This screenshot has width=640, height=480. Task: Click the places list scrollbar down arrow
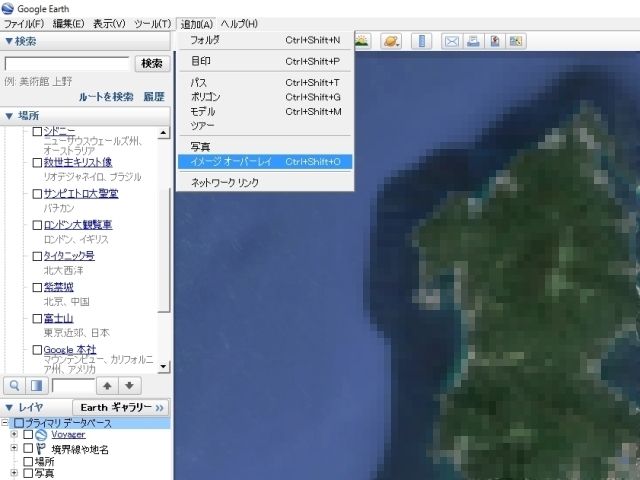[164, 367]
